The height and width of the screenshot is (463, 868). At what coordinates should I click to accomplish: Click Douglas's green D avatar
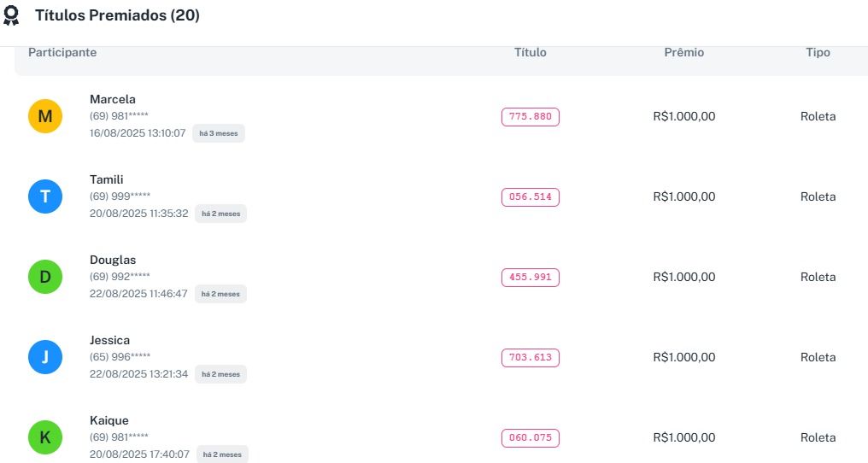45,277
